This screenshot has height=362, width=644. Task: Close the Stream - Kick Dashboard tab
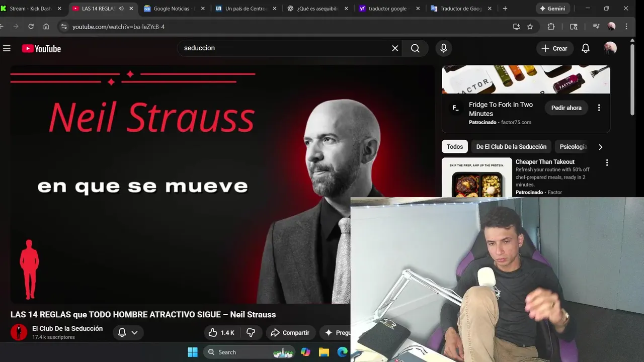[x=59, y=9]
